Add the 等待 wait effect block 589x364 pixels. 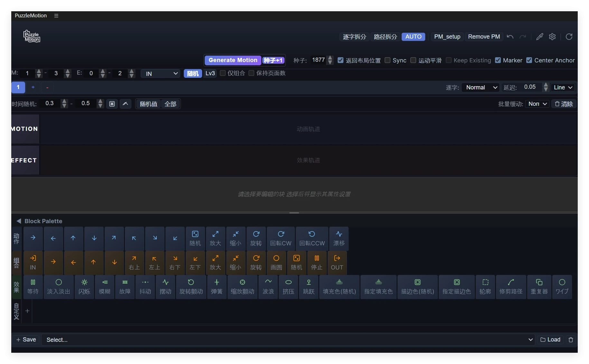point(33,287)
